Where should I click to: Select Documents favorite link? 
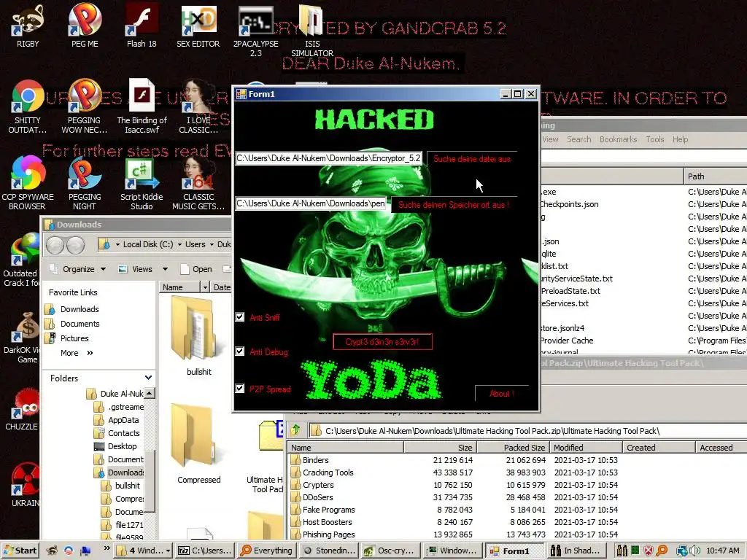point(72,324)
